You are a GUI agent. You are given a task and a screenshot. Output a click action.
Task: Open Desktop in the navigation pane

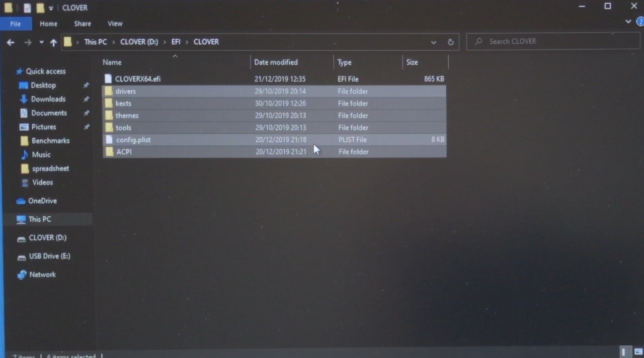pos(43,85)
